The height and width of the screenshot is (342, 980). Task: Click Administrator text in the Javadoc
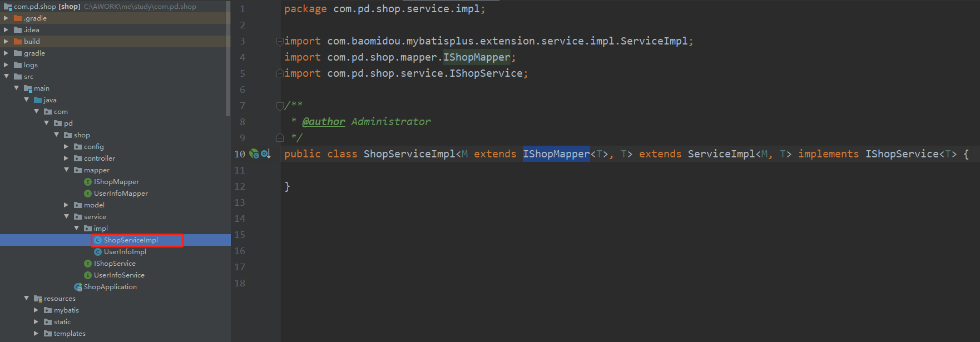coord(391,122)
